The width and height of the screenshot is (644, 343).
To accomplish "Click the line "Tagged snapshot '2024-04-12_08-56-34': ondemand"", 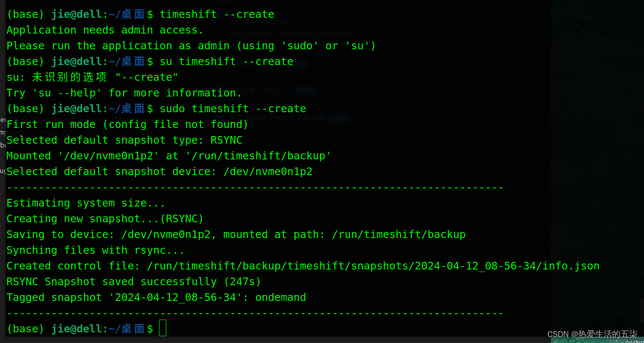I will [x=156, y=298].
